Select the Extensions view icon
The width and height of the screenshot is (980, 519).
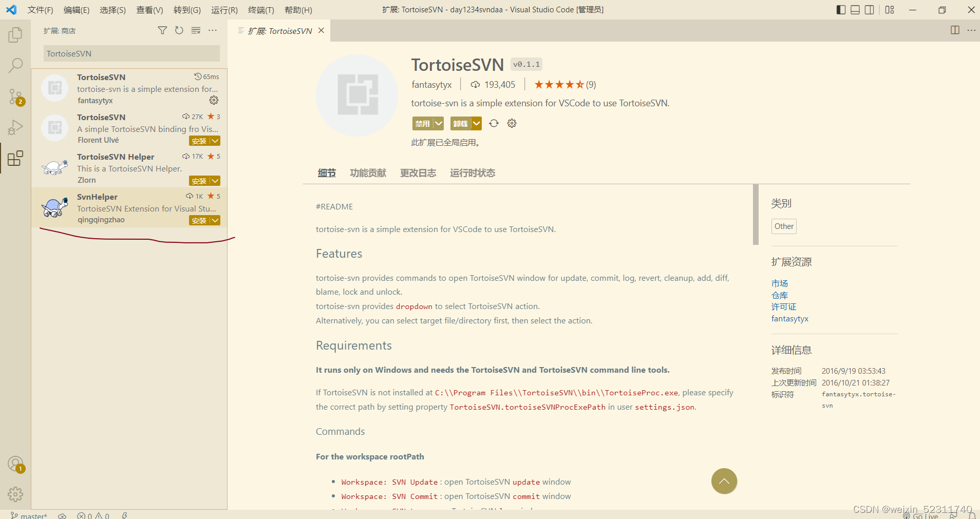[x=15, y=158]
